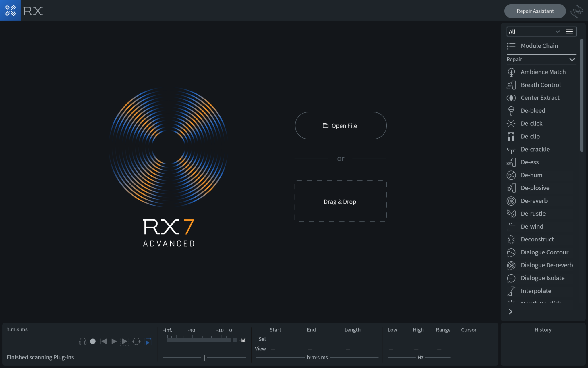Open the Module Chain
This screenshot has width=588, height=368.
pos(539,46)
